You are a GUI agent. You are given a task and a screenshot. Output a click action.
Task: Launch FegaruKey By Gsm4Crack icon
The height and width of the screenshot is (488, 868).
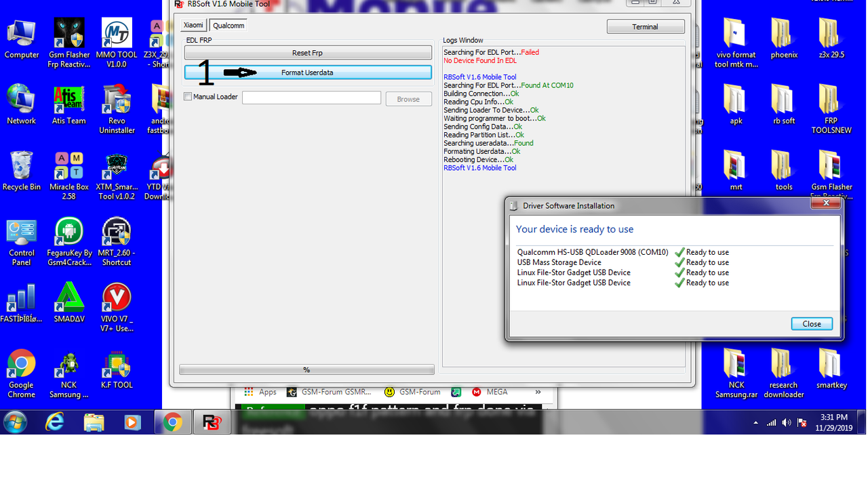point(68,242)
